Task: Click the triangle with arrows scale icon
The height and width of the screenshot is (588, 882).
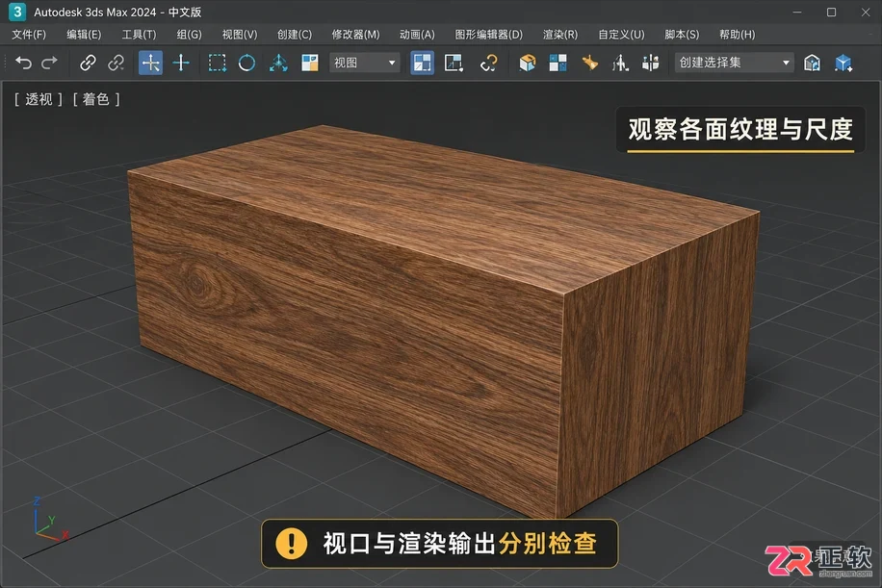Action: 278,63
